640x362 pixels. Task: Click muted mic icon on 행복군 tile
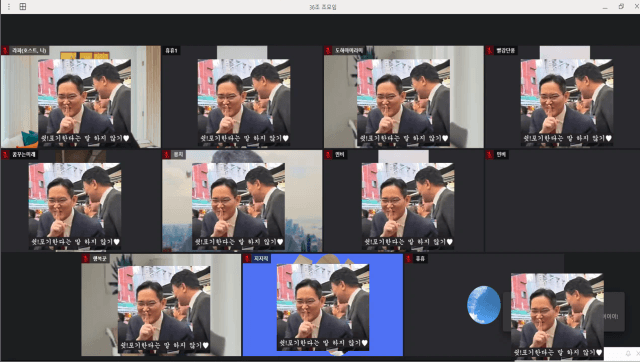(85, 259)
